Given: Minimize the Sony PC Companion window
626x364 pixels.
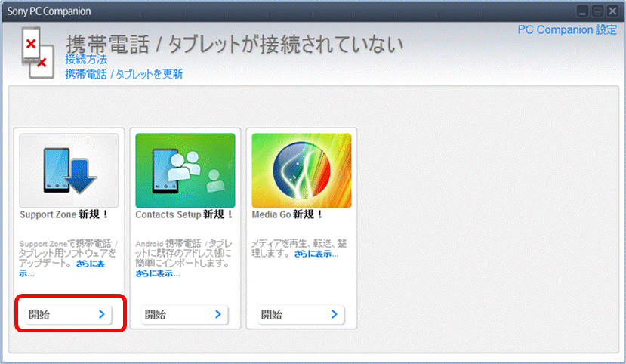Looking at the screenshot, I should [x=582, y=11].
